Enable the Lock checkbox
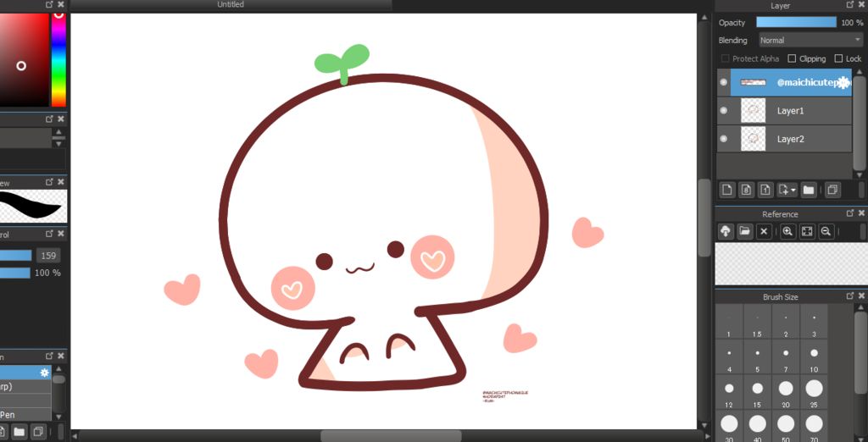Image resolution: width=868 pixels, height=442 pixels. point(838,58)
